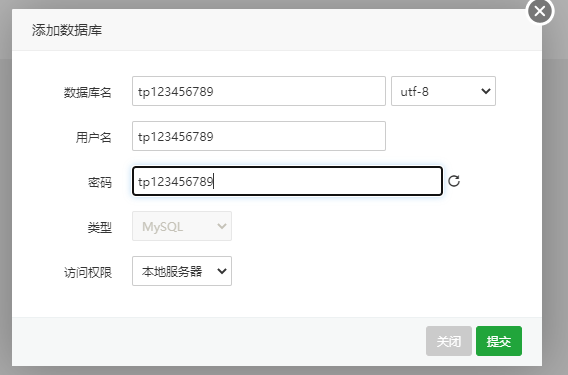The height and width of the screenshot is (375, 568).
Task: Click the 数据库名 label
Action: 88,92
